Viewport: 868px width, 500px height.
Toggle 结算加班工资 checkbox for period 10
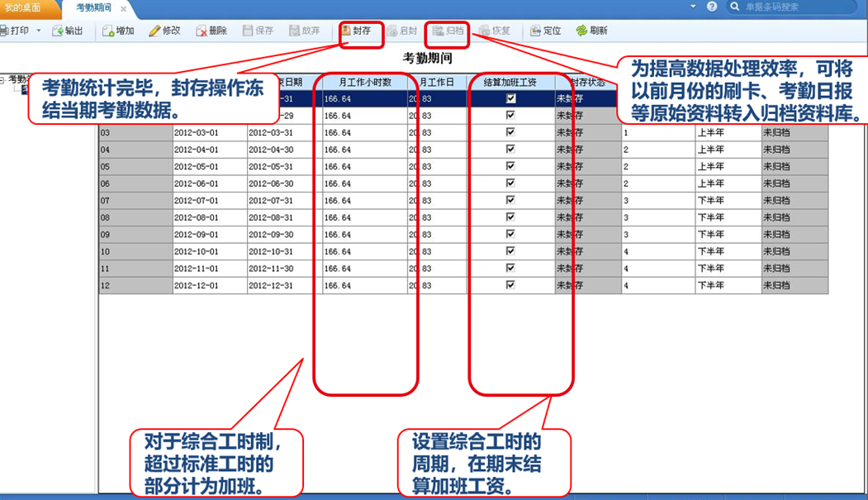pyautogui.click(x=510, y=251)
